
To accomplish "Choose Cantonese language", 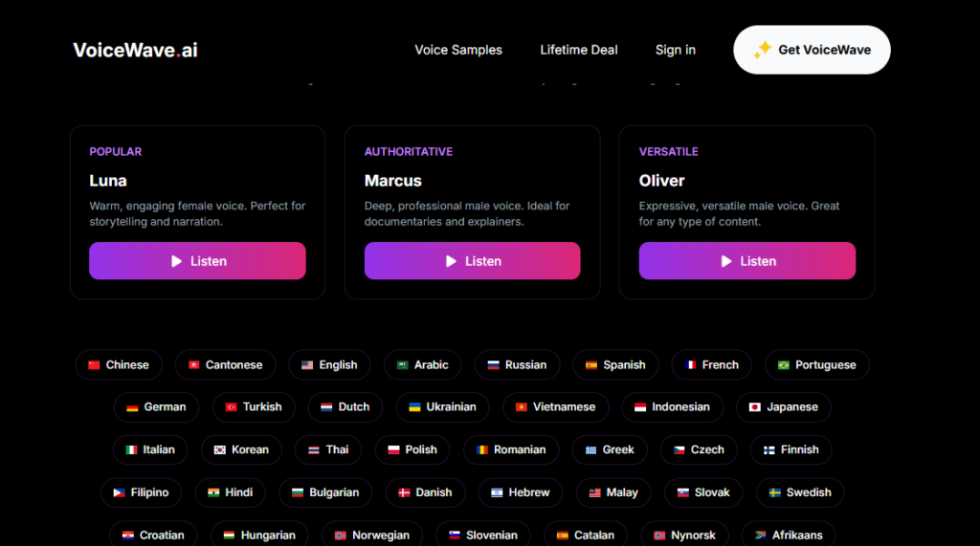I will coord(226,365).
